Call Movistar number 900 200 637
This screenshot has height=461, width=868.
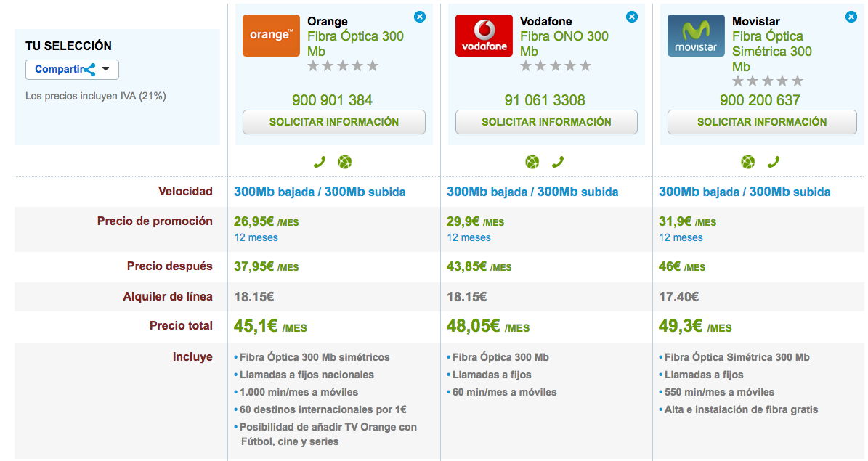point(760,100)
